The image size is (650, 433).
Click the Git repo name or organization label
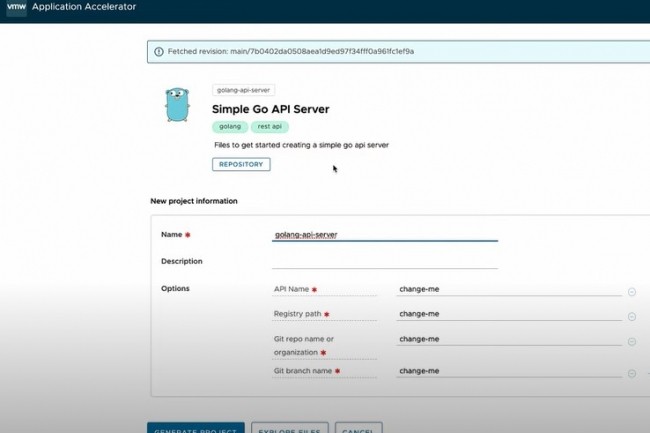[x=304, y=346]
